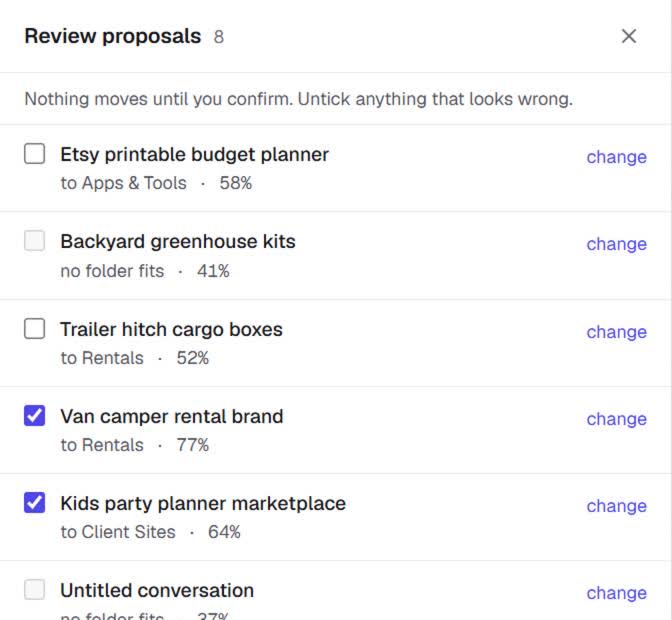672x620 pixels.
Task: Tick the Etsy printable budget planner checkbox
Action: tap(34, 153)
